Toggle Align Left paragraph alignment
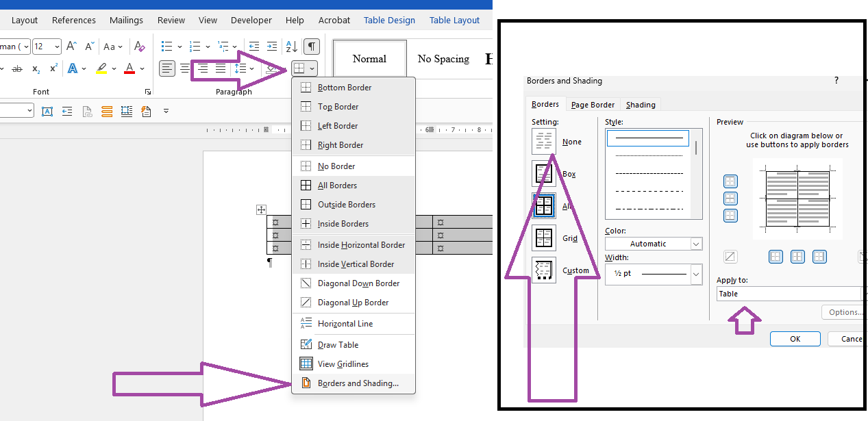This screenshot has width=868, height=421. click(167, 68)
